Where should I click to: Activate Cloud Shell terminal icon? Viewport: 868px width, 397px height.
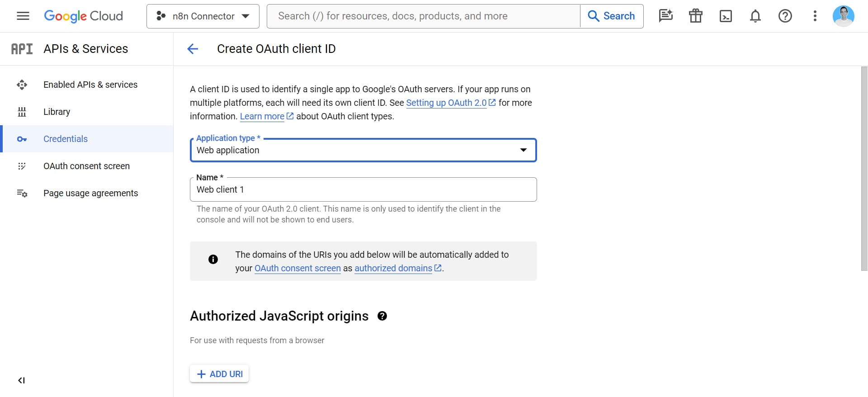tap(725, 16)
